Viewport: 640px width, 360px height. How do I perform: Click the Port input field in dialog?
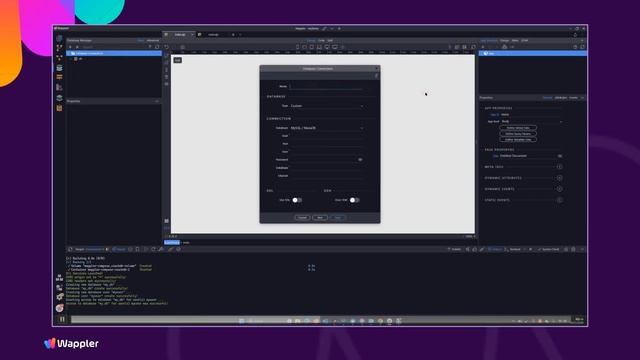coord(326,144)
